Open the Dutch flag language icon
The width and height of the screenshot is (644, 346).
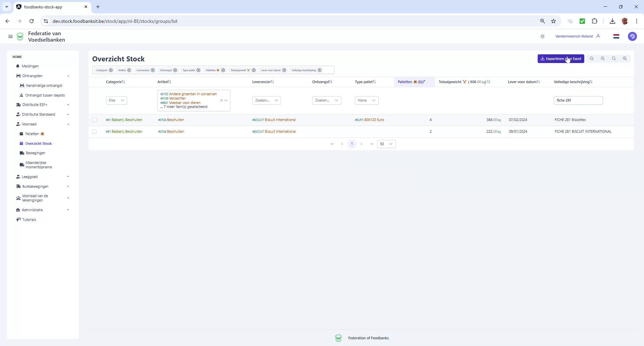[x=616, y=36]
